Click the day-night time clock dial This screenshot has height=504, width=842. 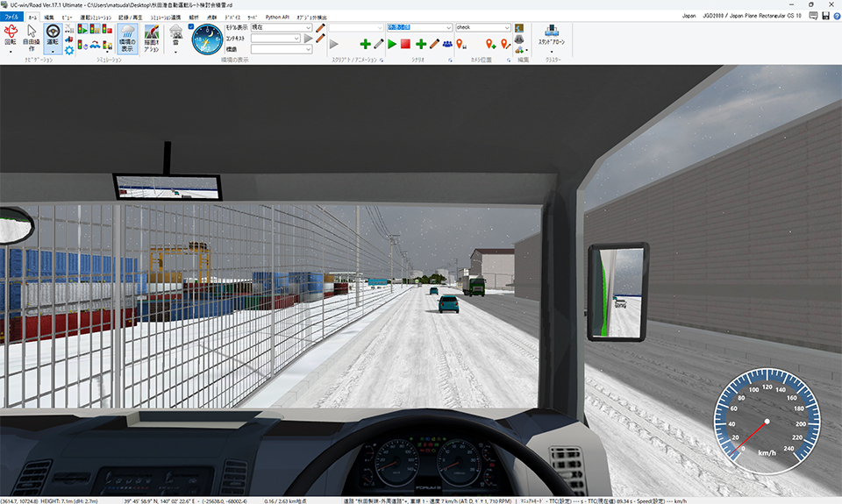point(207,39)
